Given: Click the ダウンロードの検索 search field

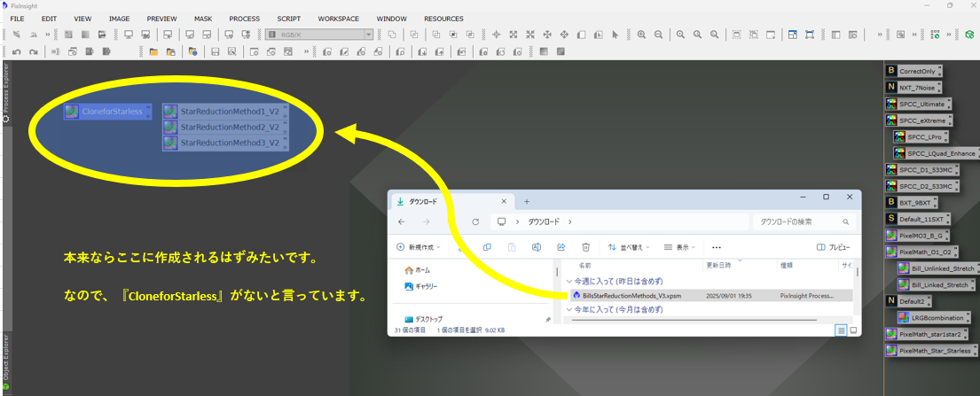Looking at the screenshot, I should pyautogui.click(x=804, y=221).
